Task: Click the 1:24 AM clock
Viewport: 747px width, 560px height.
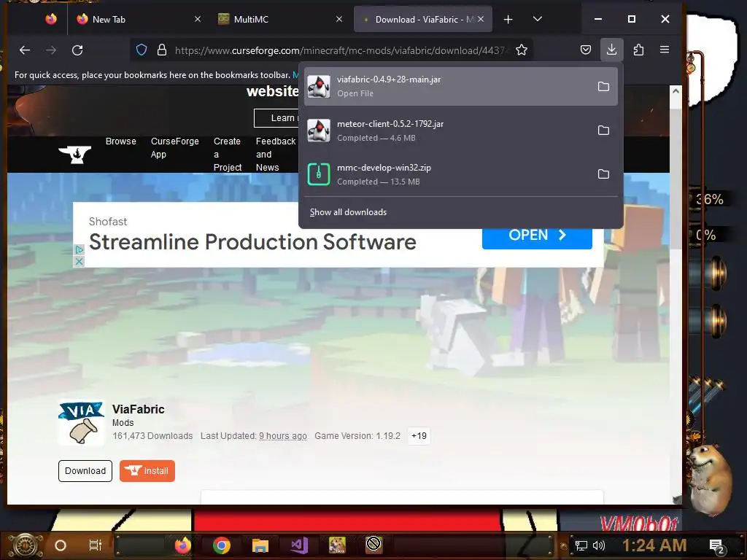Action: coord(654,545)
